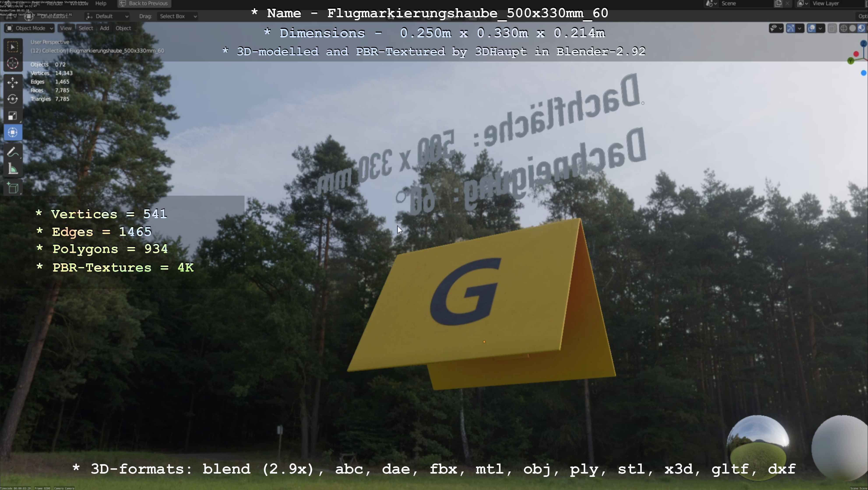Select the Annotate pencil tool
This screenshot has height=490, width=868.
tap(13, 152)
